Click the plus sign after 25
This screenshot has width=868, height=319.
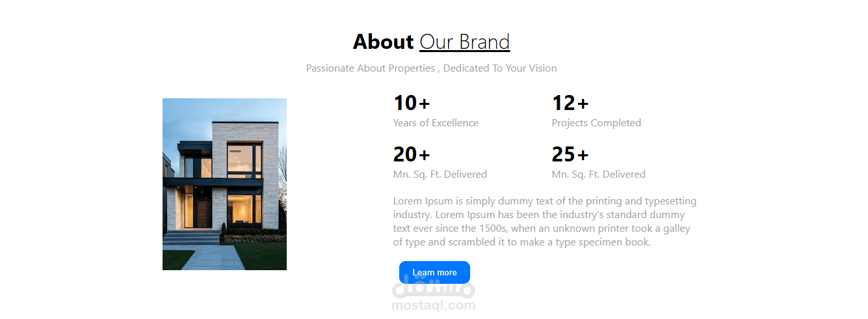pyautogui.click(x=583, y=155)
